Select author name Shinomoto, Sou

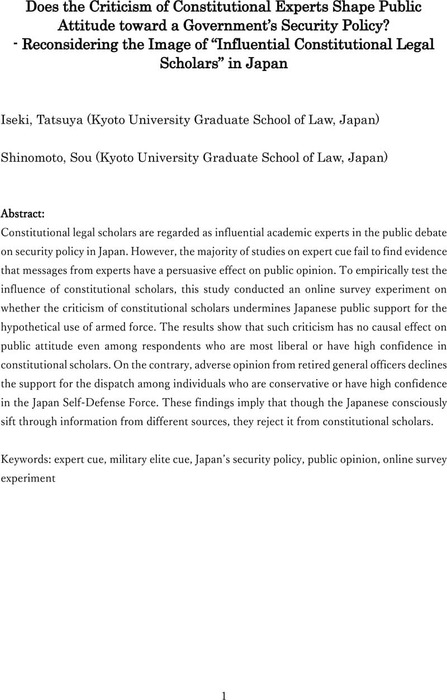point(46,158)
